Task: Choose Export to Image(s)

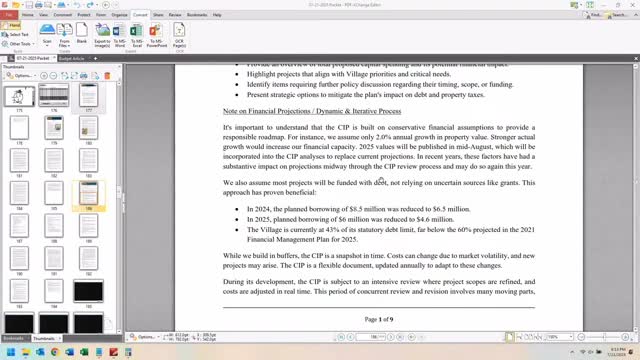Action: tap(102, 36)
